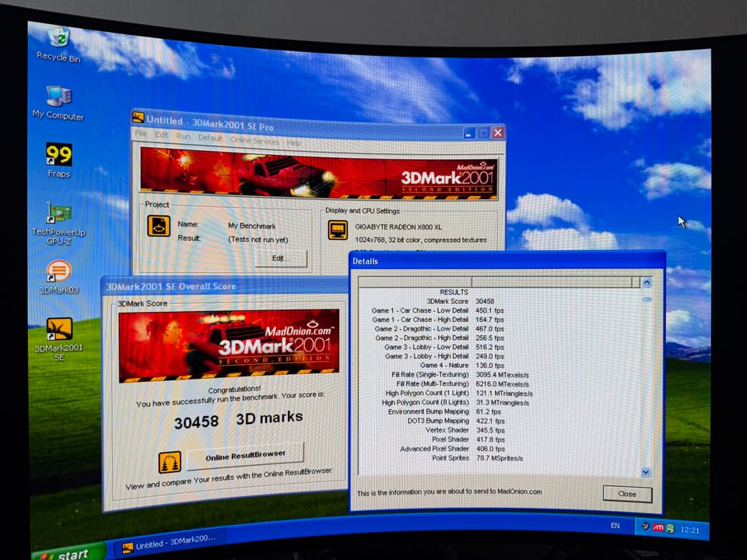The image size is (747, 560).
Task: Click the scroll up arrow in Details
Action: (x=647, y=282)
